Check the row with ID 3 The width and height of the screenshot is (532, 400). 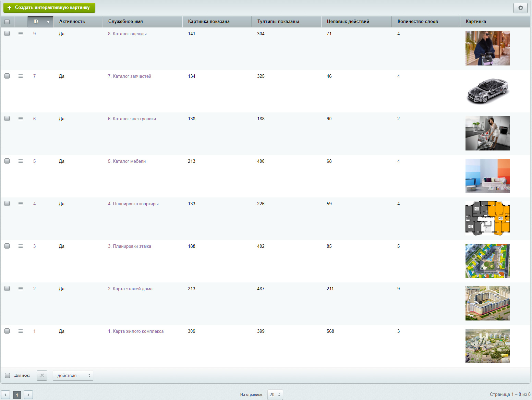tap(7, 246)
